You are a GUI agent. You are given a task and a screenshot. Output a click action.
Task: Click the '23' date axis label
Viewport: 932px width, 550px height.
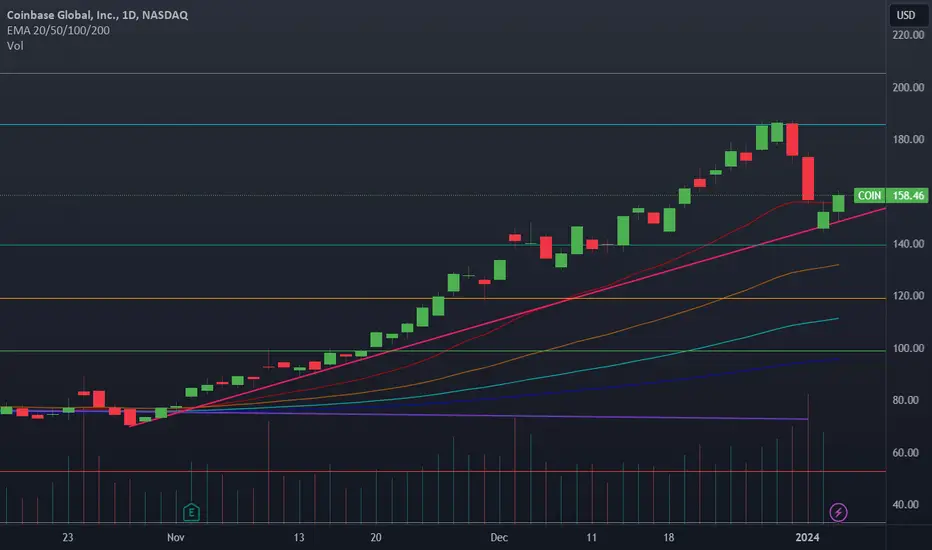[x=68, y=538]
